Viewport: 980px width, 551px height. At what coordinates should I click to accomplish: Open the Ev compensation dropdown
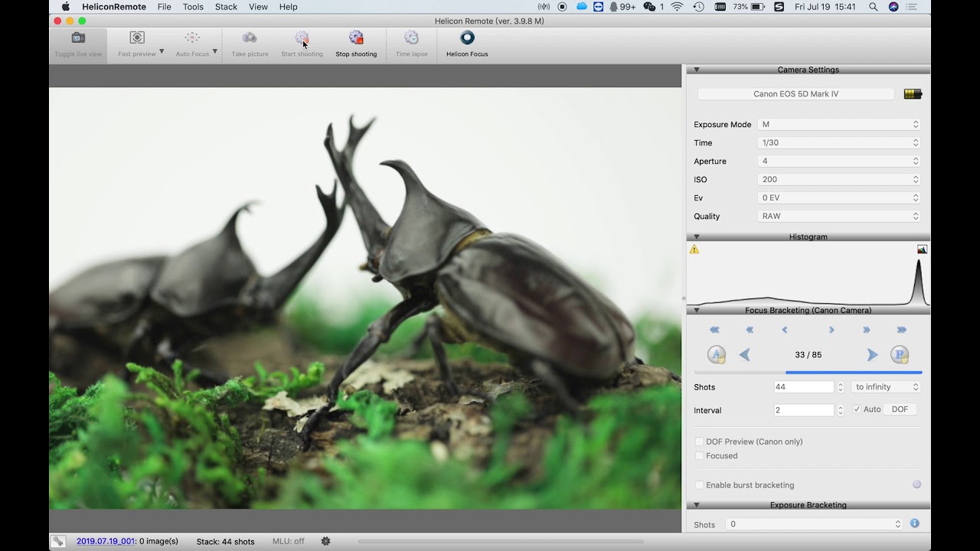(839, 197)
